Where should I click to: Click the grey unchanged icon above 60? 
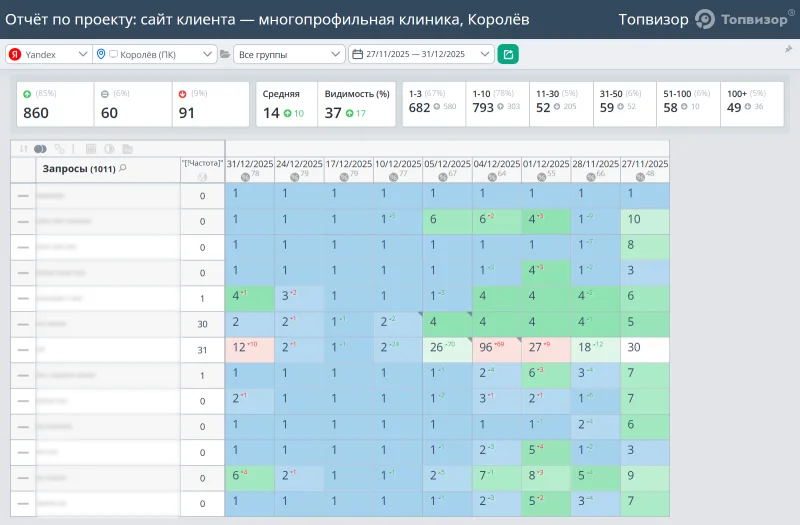(x=105, y=94)
